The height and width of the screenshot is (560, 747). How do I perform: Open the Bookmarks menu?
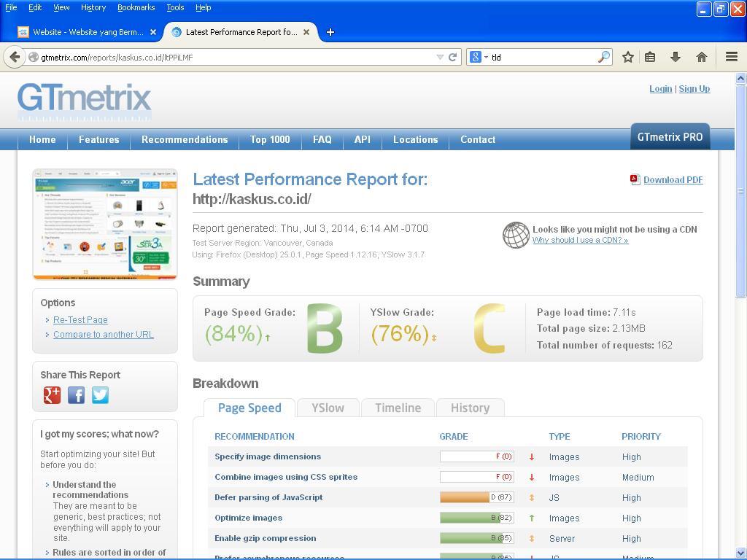[x=136, y=7]
